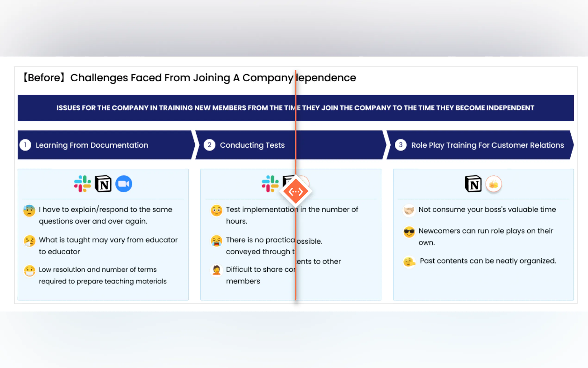Click the Notion icon in Role Play card
Screen dimensions: 588x368
(x=473, y=184)
